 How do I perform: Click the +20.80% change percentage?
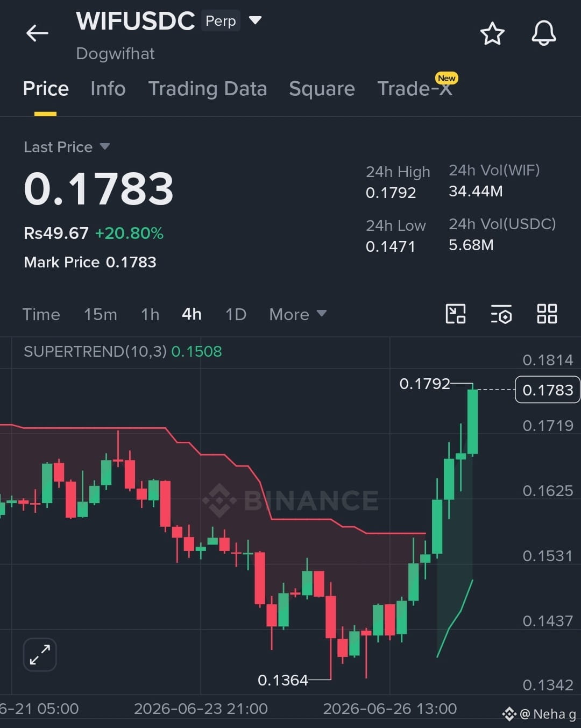pos(129,233)
